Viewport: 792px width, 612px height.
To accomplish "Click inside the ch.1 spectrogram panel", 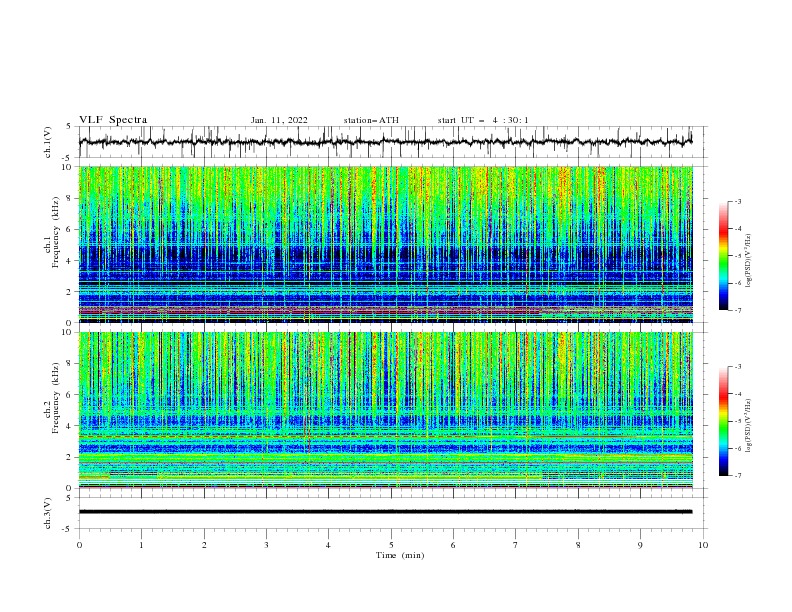I will pyautogui.click(x=386, y=244).
